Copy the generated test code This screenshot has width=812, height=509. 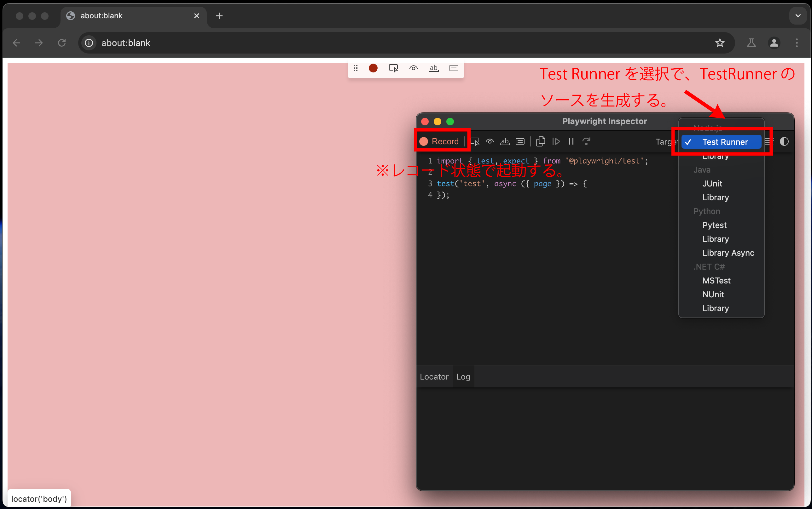540,141
